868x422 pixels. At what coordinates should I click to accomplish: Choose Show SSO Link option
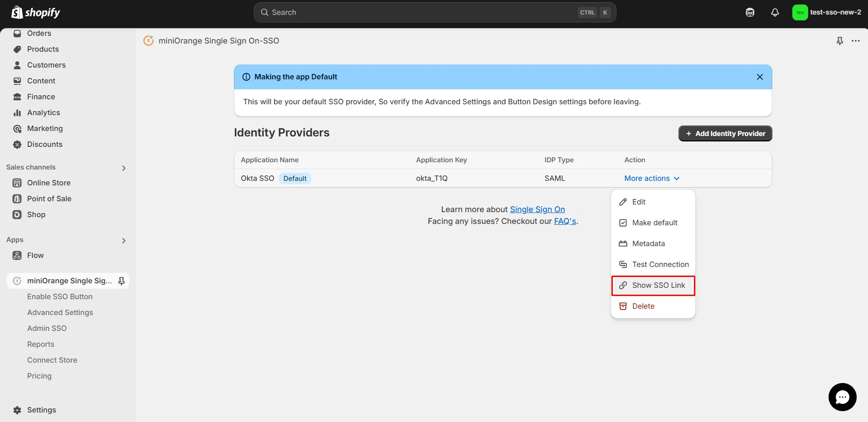coord(653,286)
